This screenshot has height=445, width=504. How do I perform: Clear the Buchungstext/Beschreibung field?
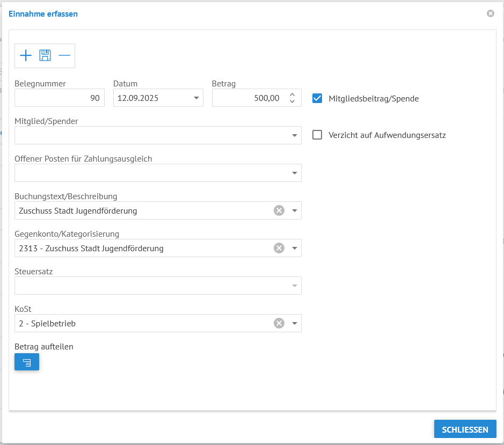(279, 210)
